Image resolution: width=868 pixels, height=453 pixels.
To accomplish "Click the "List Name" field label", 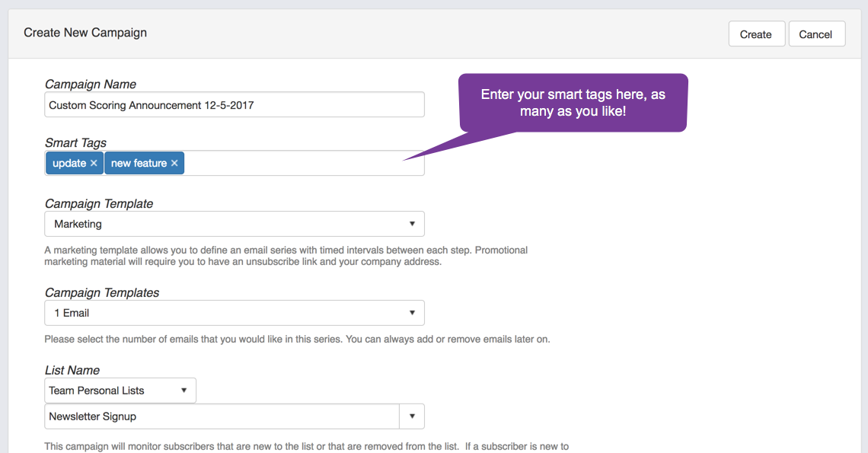I will (x=72, y=370).
